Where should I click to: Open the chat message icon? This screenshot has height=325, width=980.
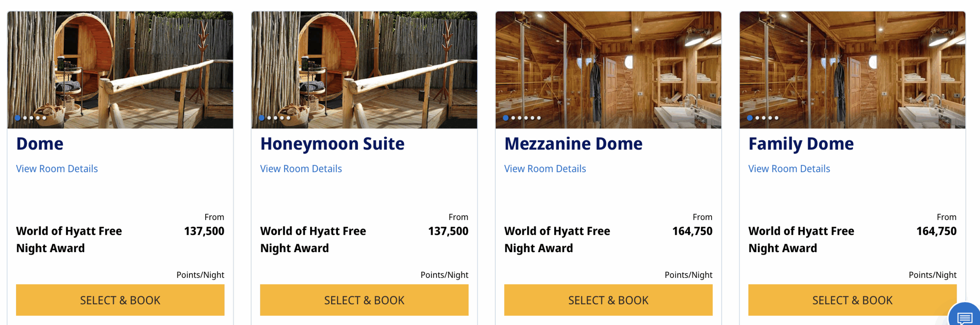(x=965, y=317)
